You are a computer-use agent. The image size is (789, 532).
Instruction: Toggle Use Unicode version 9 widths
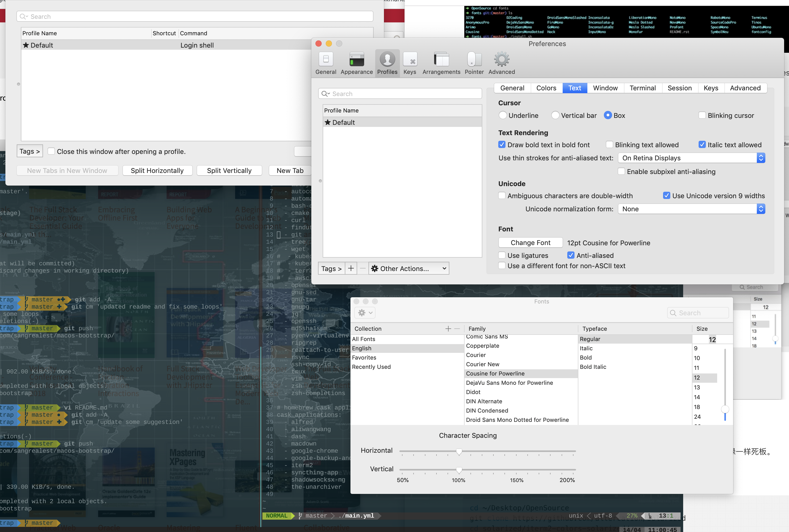(x=666, y=195)
